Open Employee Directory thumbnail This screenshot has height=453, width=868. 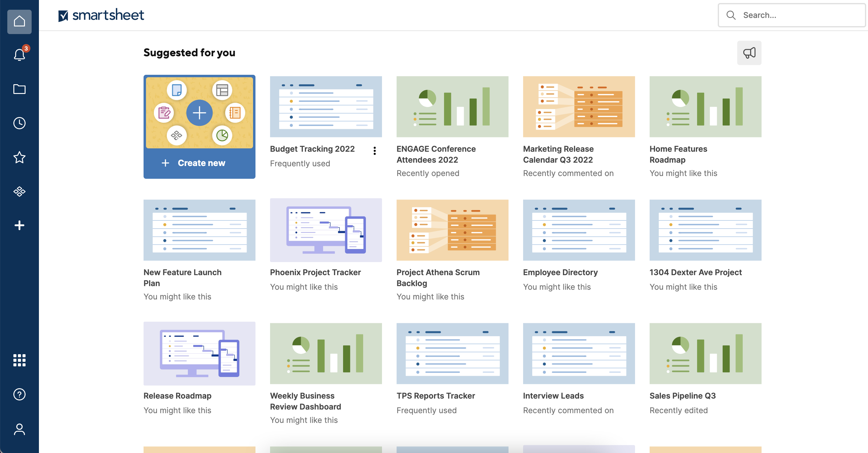point(579,230)
